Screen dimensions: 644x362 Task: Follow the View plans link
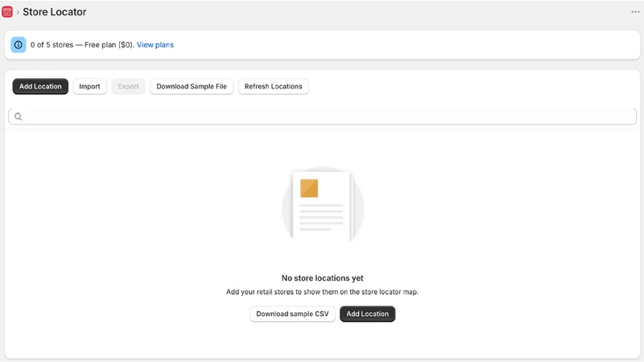(155, 45)
